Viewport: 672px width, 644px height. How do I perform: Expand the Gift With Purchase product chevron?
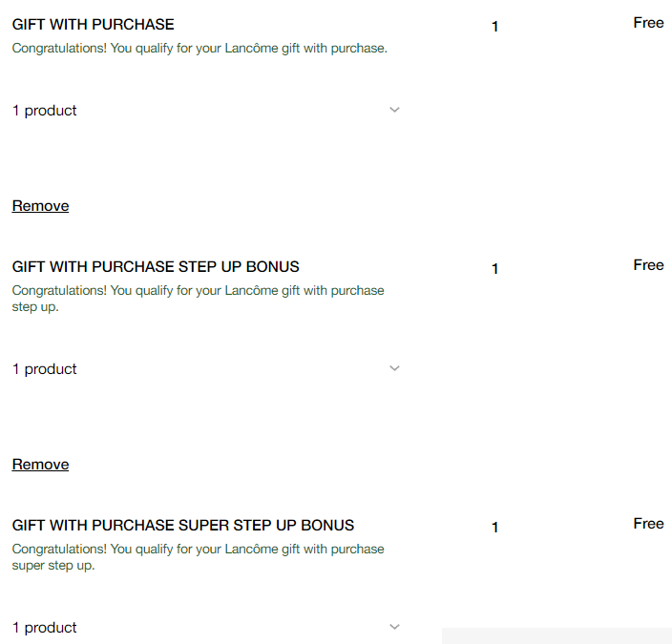(x=394, y=111)
